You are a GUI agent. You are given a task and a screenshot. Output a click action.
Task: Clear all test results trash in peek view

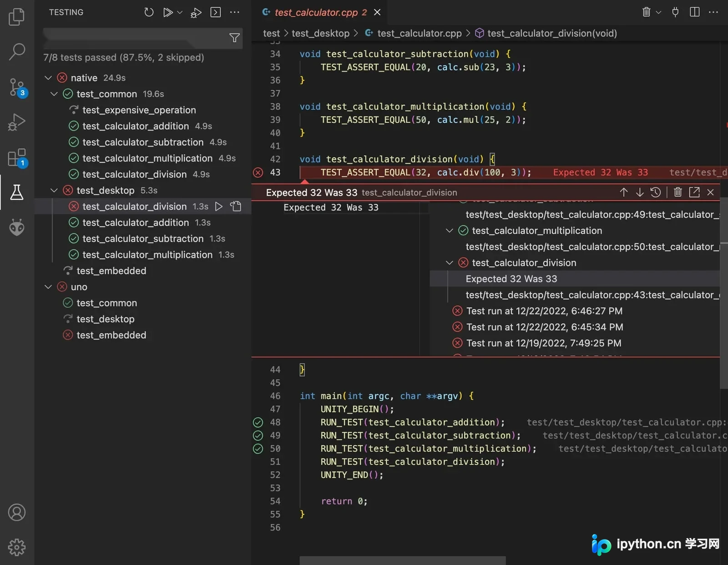click(678, 192)
